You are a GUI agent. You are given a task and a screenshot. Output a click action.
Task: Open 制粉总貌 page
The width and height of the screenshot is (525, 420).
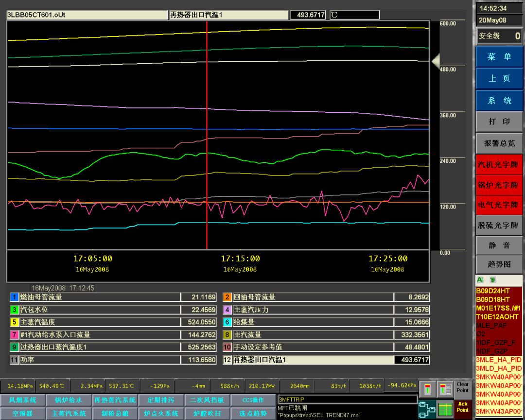115,414
